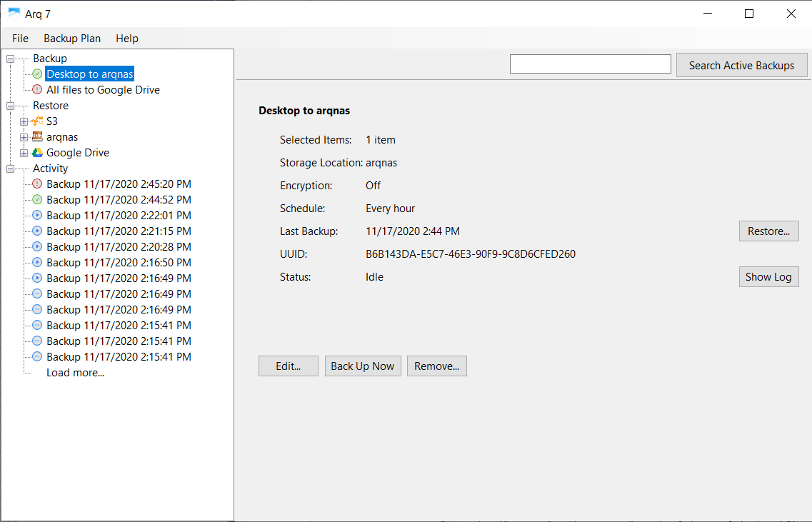Click the Search Active Backups button
The height and width of the screenshot is (522, 812).
tap(741, 65)
